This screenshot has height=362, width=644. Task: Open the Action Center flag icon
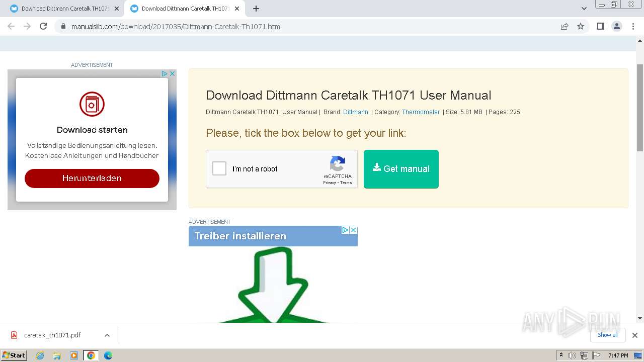pyautogui.click(x=596, y=355)
